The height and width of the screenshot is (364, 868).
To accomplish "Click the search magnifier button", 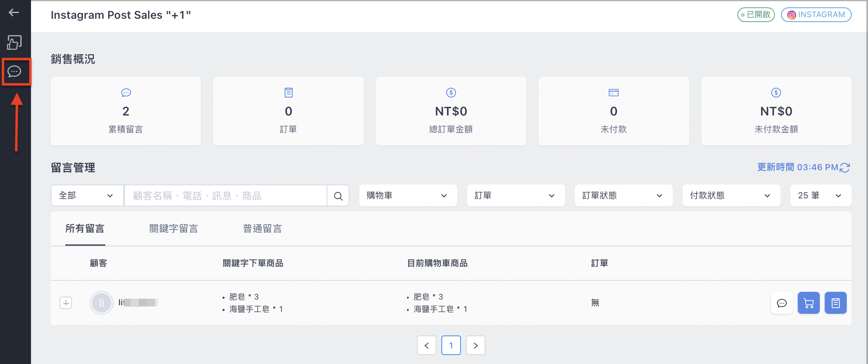I will click(x=338, y=196).
